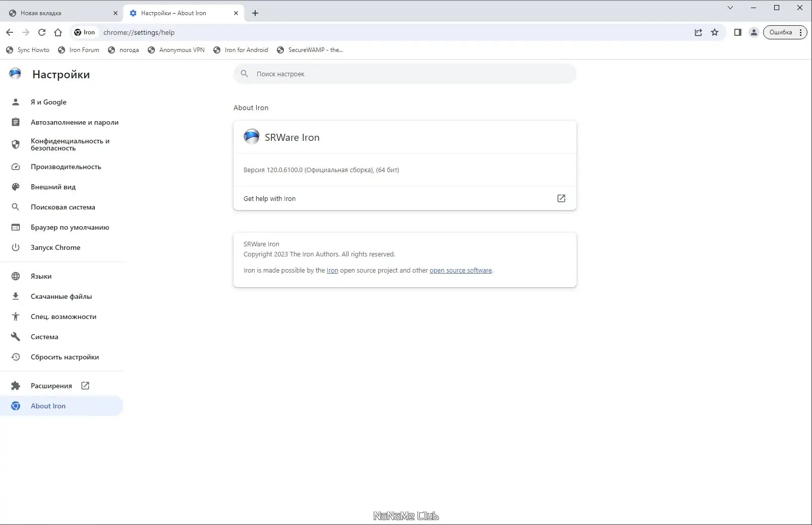
Task: Open the погода bookmark
Action: [x=124, y=50]
